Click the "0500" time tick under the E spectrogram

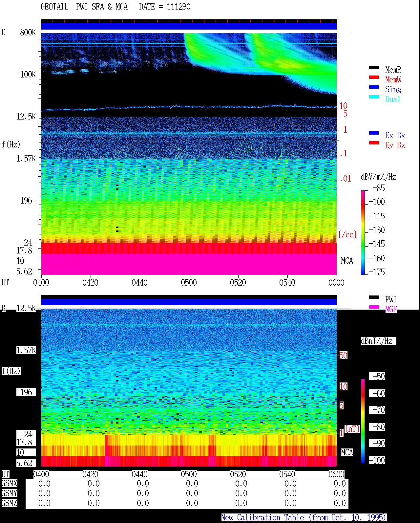(189, 282)
